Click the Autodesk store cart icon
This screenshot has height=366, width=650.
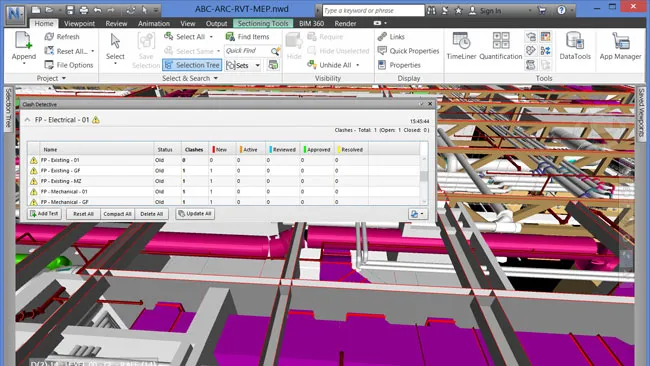click(541, 10)
